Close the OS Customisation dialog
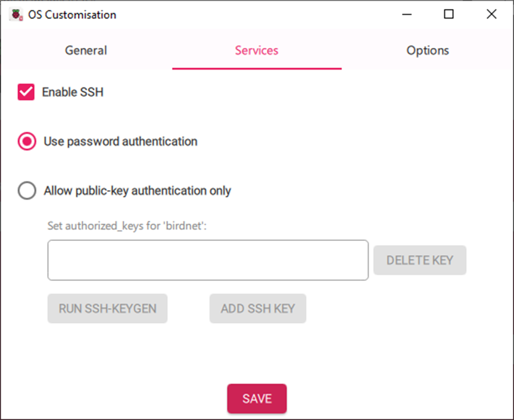 [491, 14]
